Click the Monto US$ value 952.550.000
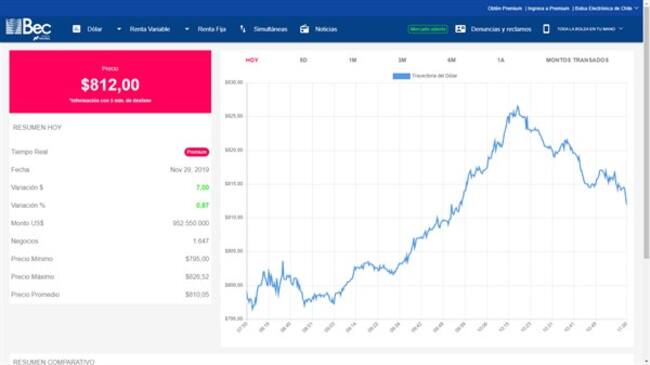Screen dimensions: 650x365 coord(191,223)
